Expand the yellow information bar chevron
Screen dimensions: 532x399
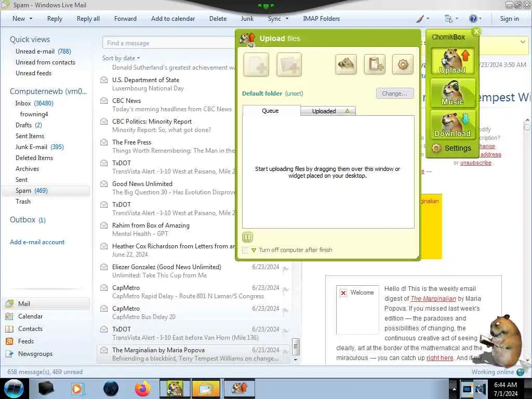click(x=522, y=42)
